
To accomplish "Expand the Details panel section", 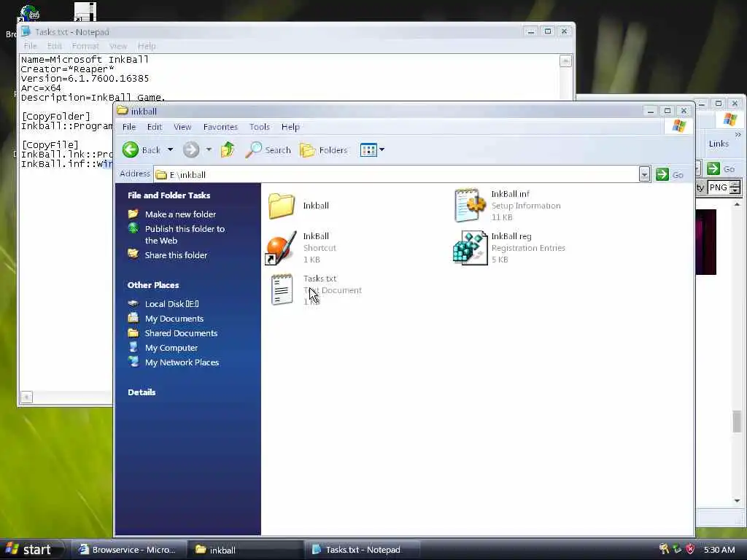I will point(142,392).
